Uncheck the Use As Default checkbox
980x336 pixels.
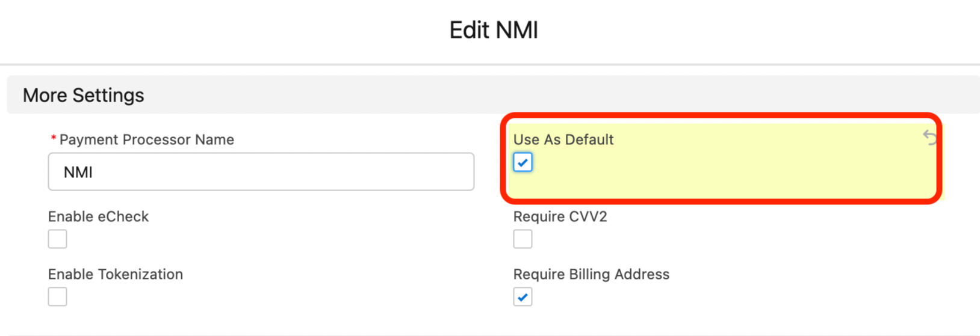[x=523, y=162]
